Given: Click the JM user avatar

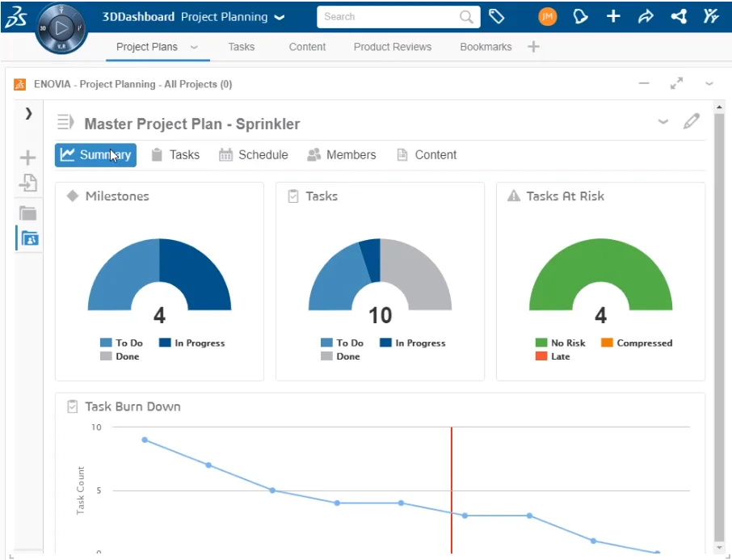Looking at the screenshot, I should (547, 16).
